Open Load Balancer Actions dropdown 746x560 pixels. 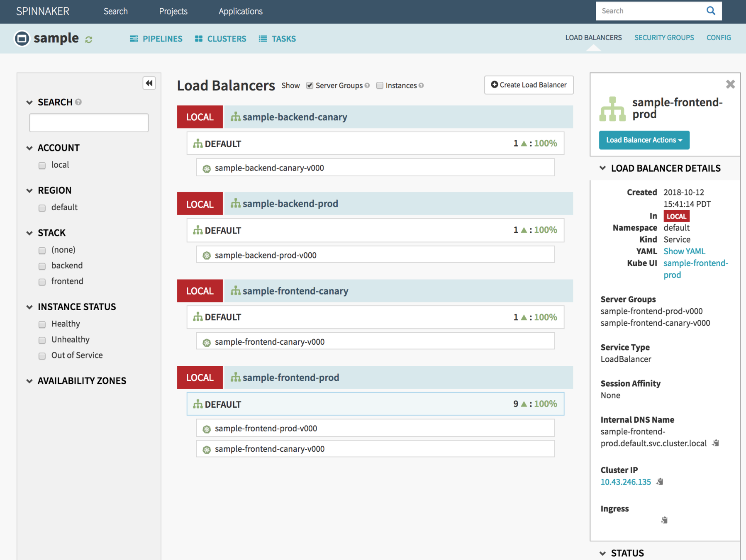click(644, 140)
